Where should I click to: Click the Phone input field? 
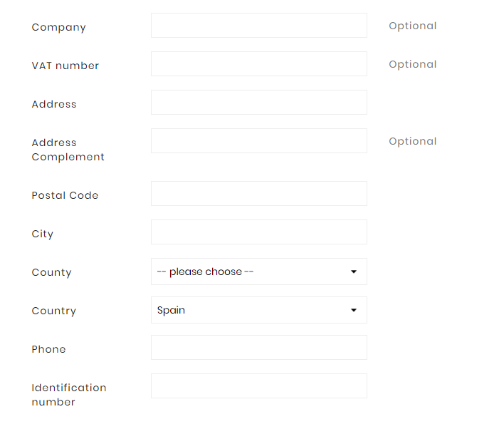point(258,348)
